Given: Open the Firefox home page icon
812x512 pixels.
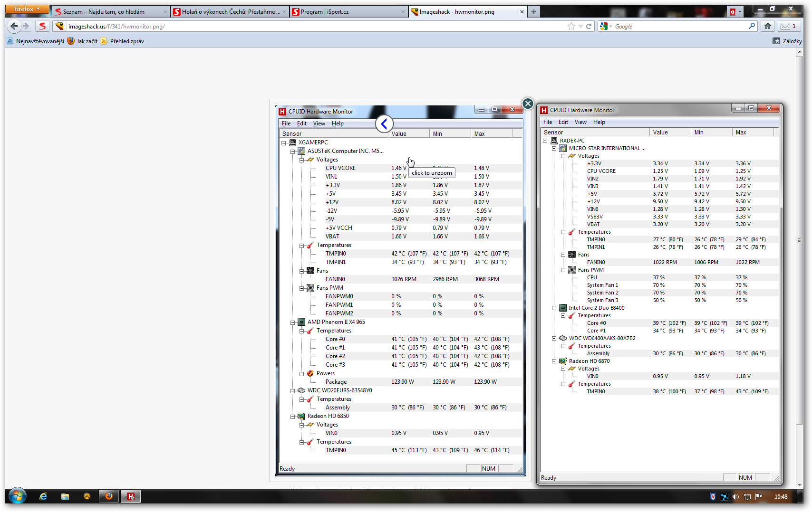Looking at the screenshot, I should tap(768, 26).
